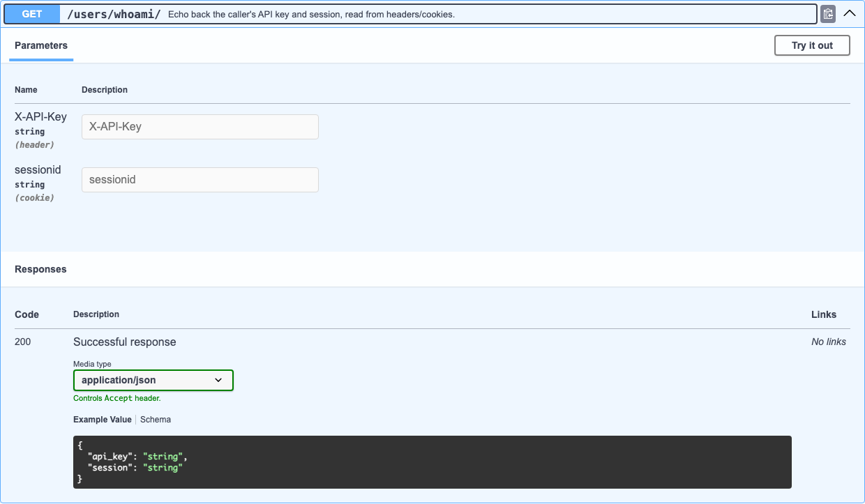
Task: Click the Try it out button
Action: point(812,45)
